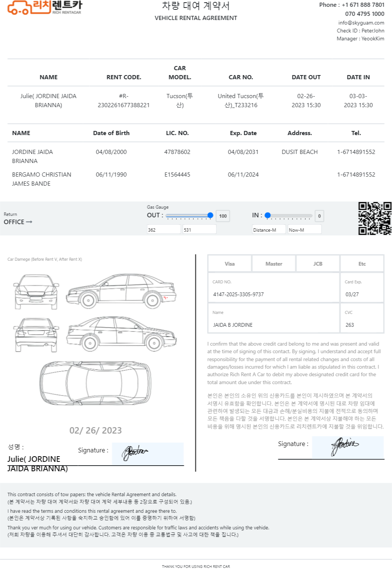Click the OUT gauge value box showing 100
Screen dimensions: 392x569
click(x=223, y=216)
